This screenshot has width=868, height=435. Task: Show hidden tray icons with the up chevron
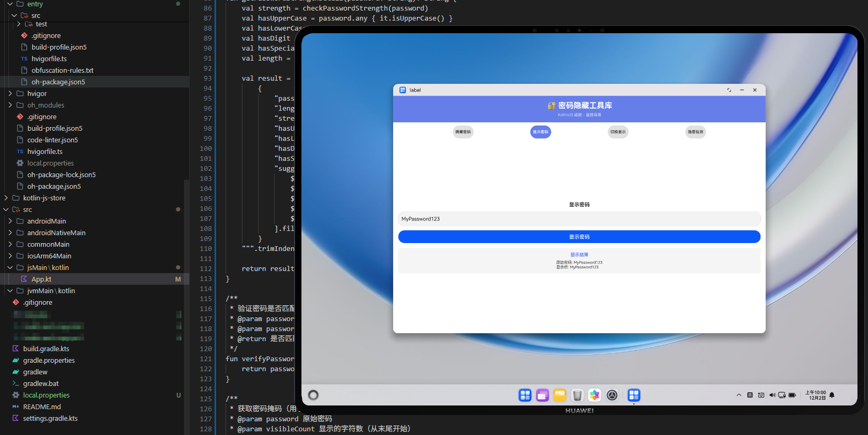(x=739, y=395)
